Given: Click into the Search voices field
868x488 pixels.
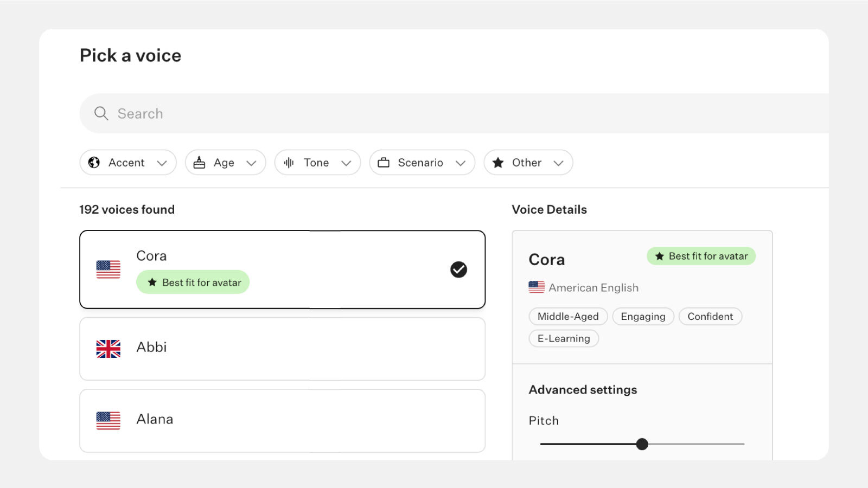Looking at the screenshot, I should (x=434, y=113).
